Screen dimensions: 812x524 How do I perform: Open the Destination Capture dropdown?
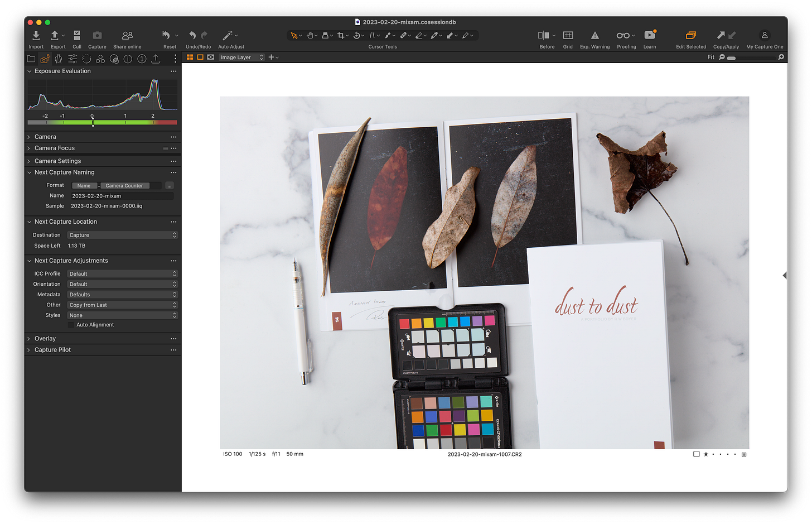point(122,235)
